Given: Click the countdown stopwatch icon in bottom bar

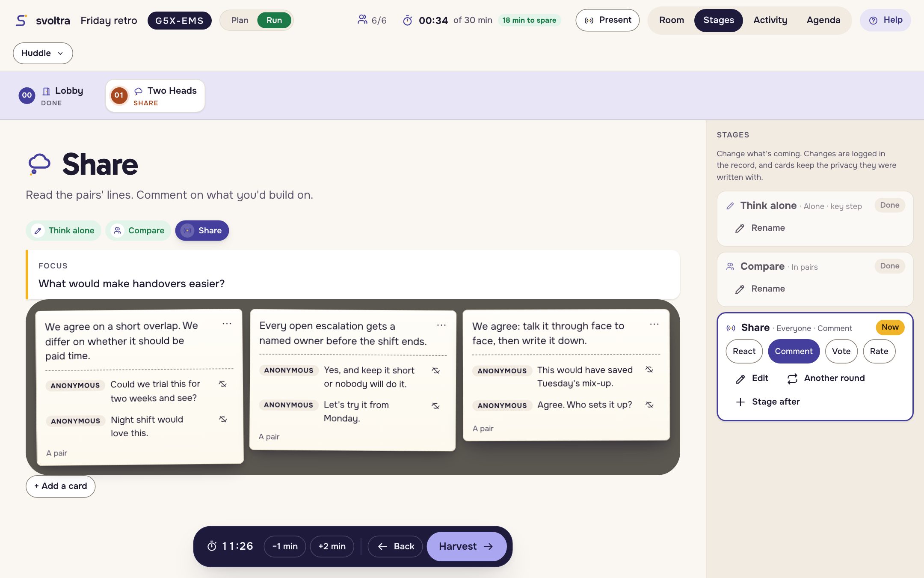Looking at the screenshot, I should pos(212,546).
